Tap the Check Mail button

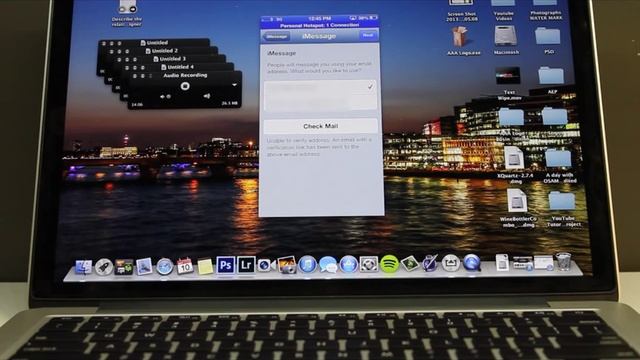click(321, 126)
